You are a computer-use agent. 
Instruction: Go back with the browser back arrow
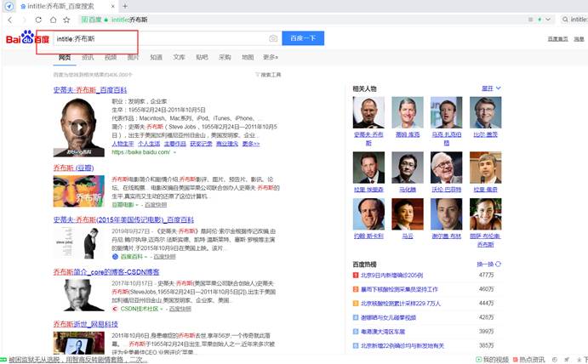[x=10, y=20]
